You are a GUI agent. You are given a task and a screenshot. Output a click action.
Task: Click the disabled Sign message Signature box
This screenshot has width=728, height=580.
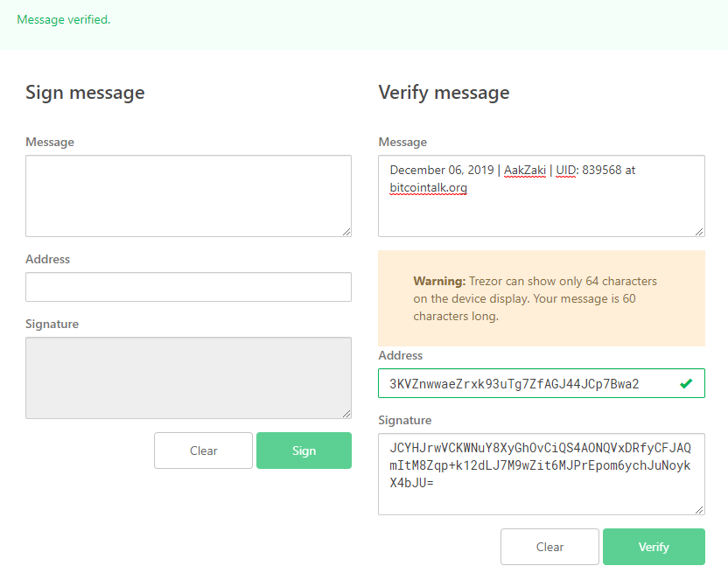coord(188,378)
